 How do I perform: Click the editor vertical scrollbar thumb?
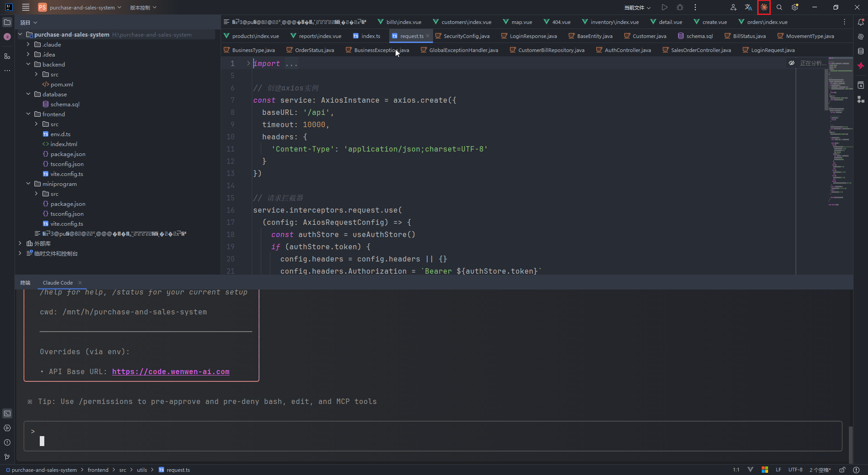click(x=826, y=90)
